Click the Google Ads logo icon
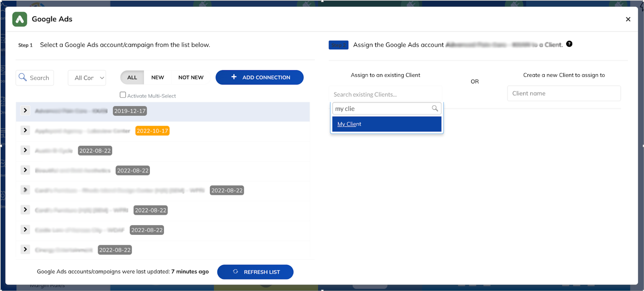644x291 pixels. (x=19, y=19)
